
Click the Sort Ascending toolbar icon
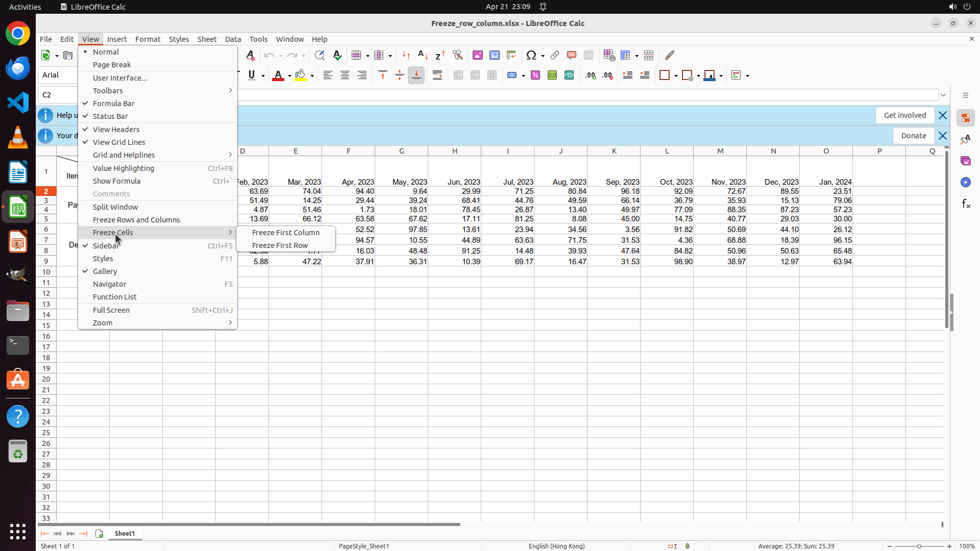423,55
